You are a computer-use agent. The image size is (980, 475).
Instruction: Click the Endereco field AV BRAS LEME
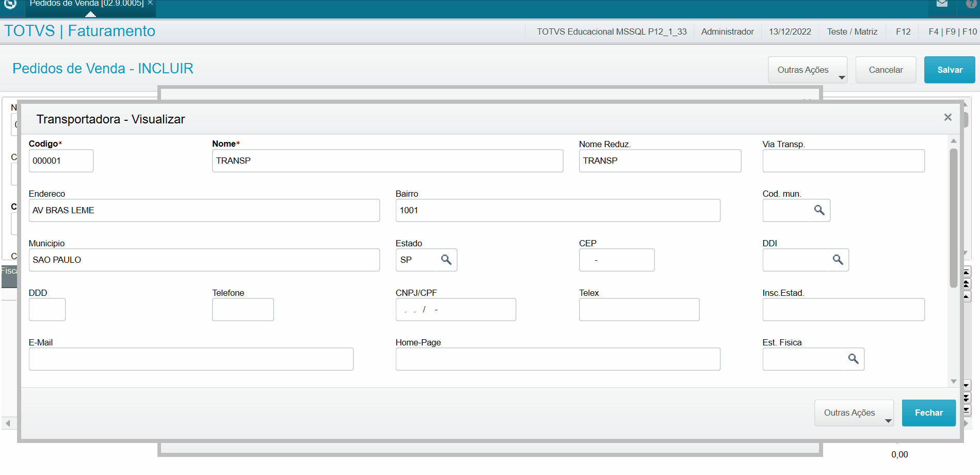[204, 210]
